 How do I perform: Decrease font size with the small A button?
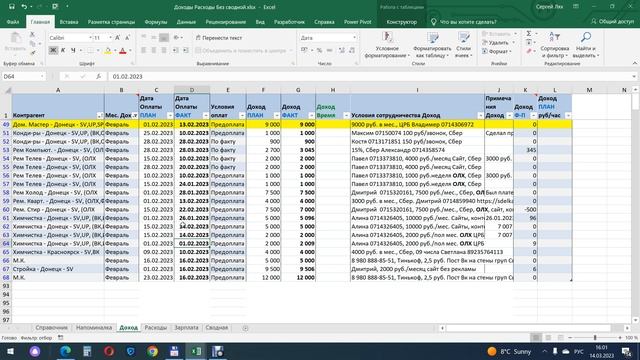127,38
